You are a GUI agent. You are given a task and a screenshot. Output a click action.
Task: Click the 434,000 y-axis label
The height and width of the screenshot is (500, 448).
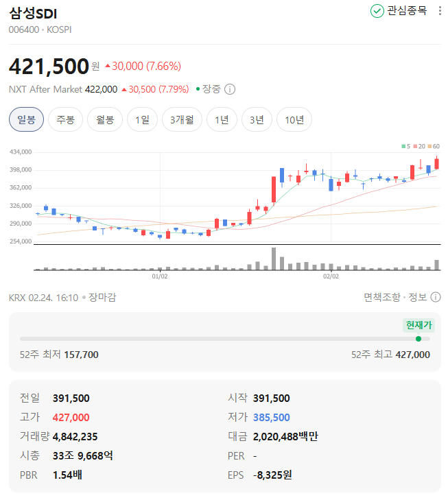point(21,152)
